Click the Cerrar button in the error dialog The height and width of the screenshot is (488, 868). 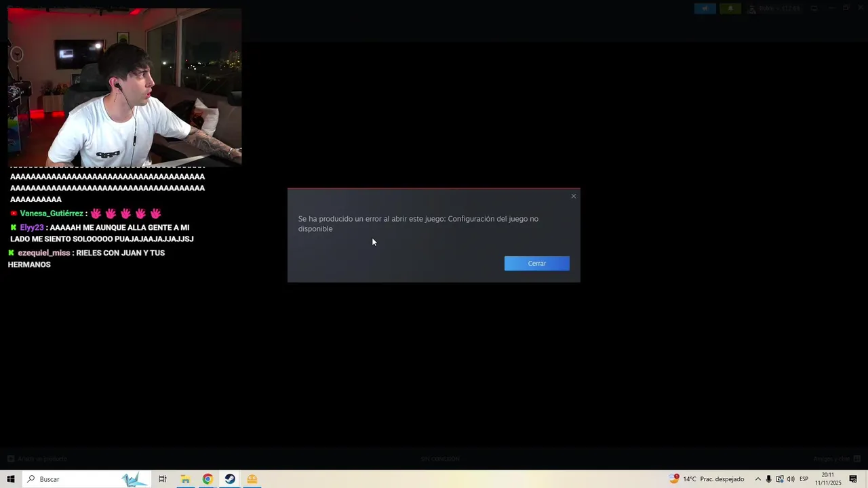tap(536, 264)
